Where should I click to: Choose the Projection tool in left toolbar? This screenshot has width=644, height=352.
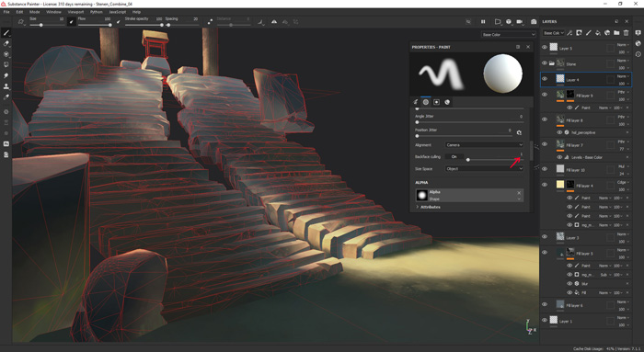click(6, 54)
